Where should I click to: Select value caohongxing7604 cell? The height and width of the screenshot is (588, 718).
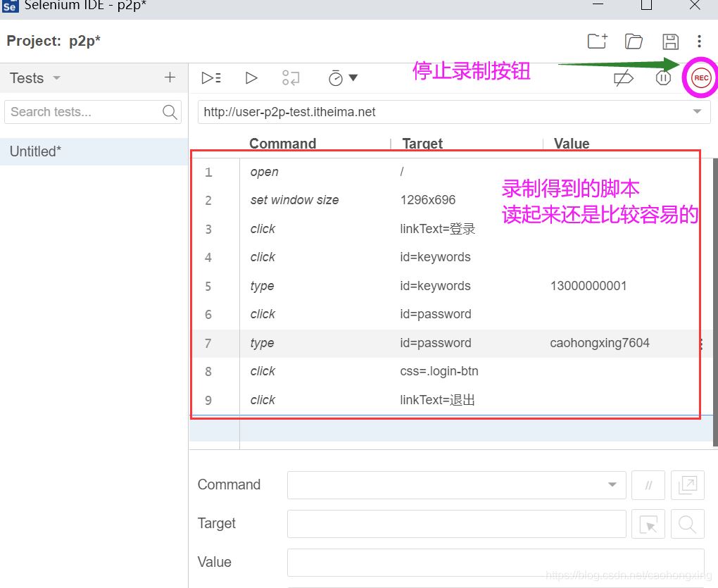pyautogui.click(x=600, y=343)
